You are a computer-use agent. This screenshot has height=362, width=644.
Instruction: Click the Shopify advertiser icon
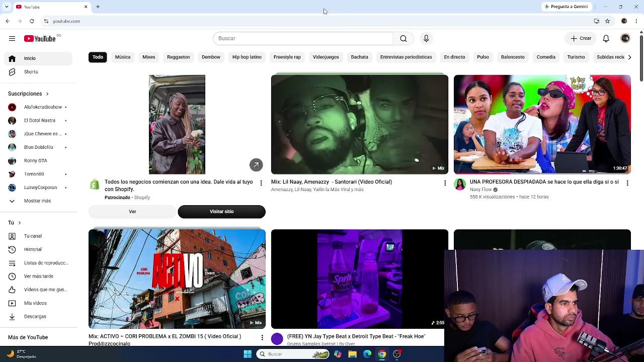pos(95,185)
